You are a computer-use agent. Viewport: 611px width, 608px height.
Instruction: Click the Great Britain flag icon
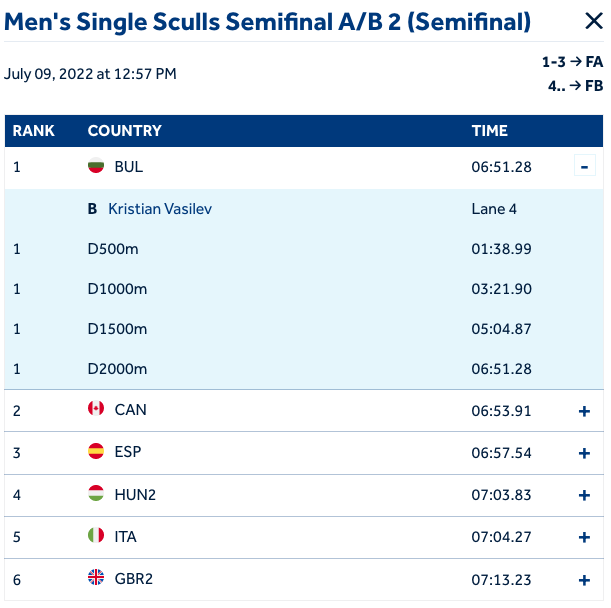[96, 579]
